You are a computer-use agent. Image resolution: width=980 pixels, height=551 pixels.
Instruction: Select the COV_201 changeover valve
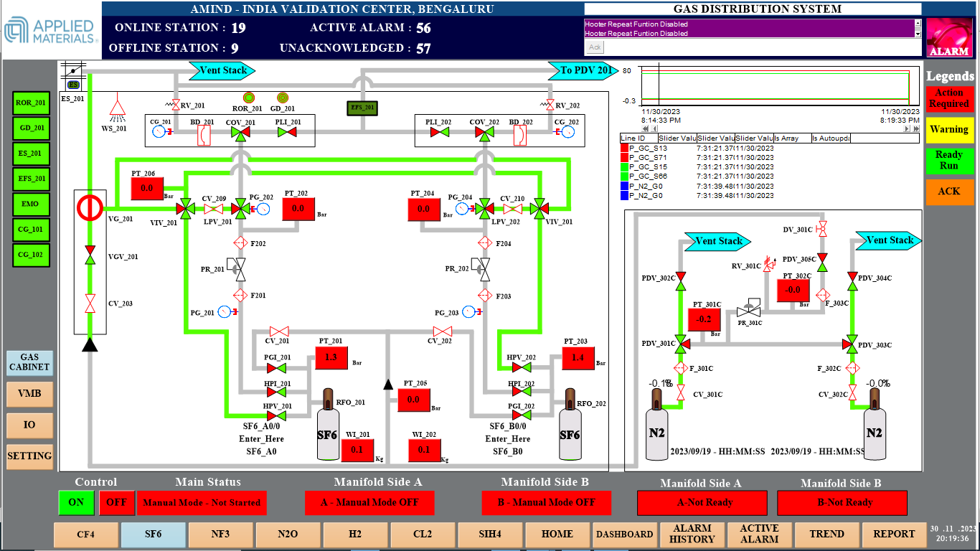coord(240,134)
